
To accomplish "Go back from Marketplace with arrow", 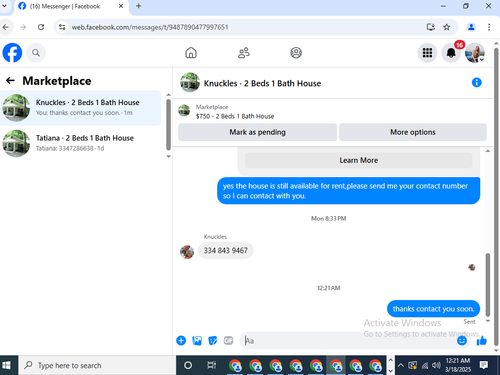I will [10, 80].
